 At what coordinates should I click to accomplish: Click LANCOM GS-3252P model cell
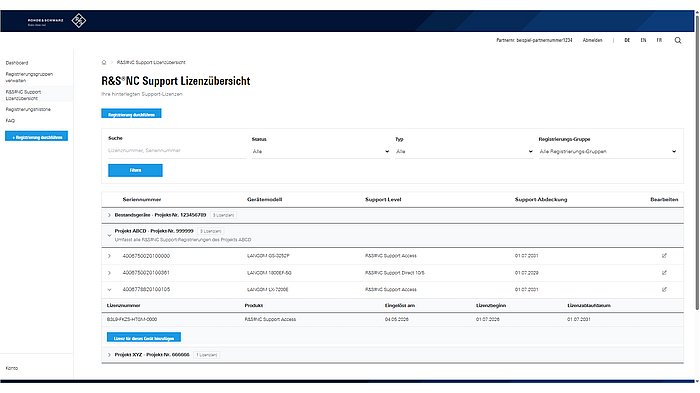click(x=268, y=256)
